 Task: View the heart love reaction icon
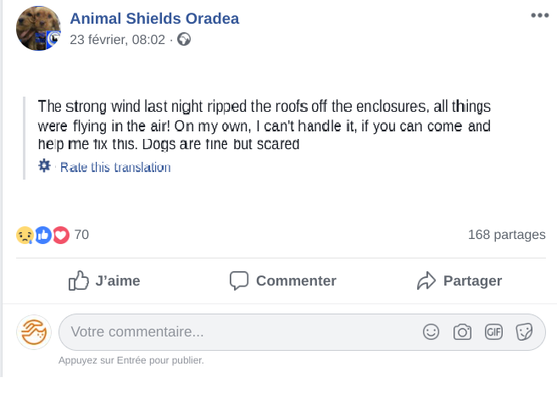pos(61,235)
